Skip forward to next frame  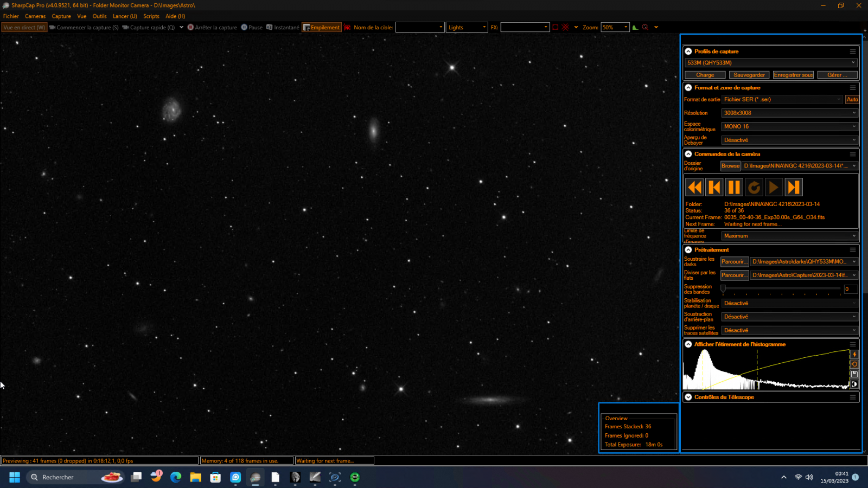point(794,187)
